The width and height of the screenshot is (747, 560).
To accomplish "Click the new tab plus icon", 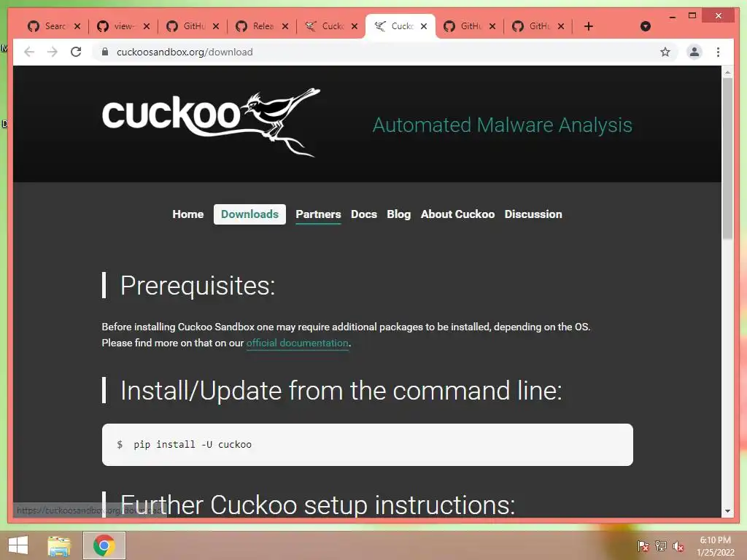I will [589, 26].
